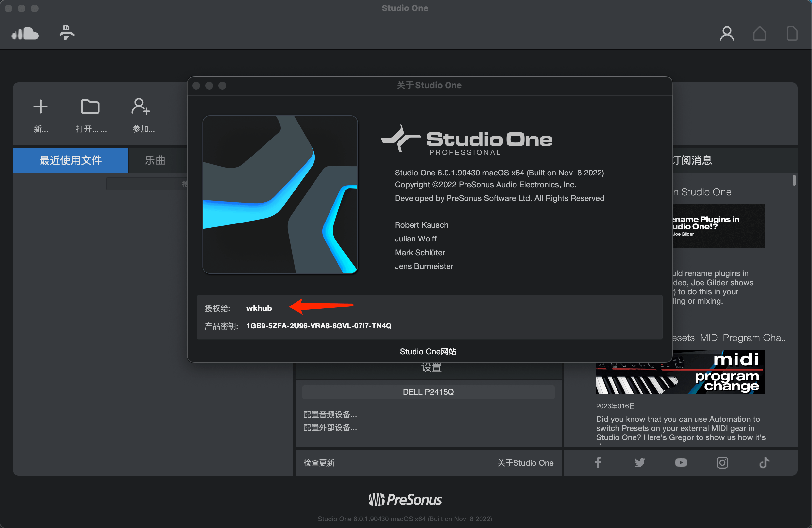Open MIDI Program Cha.. news headline
This screenshot has height=528, width=812.
click(729, 338)
